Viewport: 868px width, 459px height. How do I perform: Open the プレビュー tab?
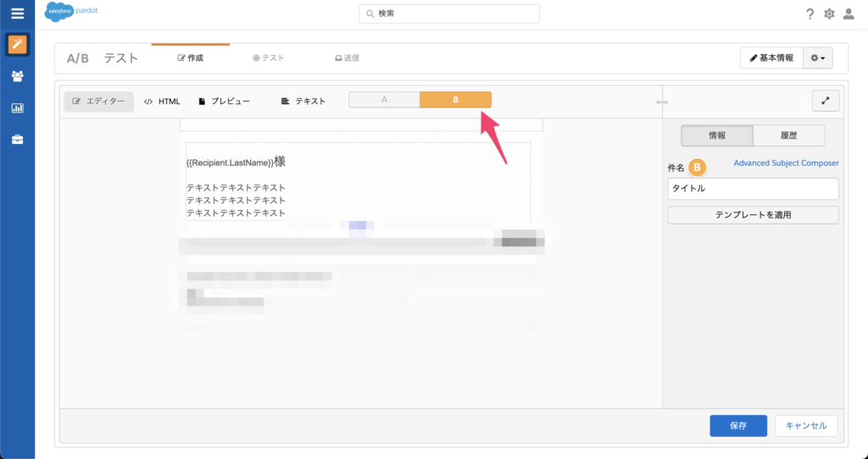pos(224,101)
